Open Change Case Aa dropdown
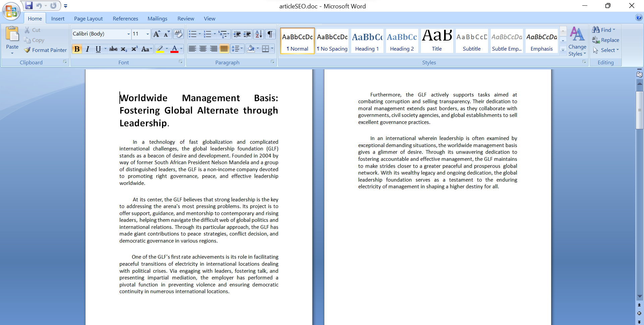This screenshot has height=325, width=644. (x=147, y=49)
